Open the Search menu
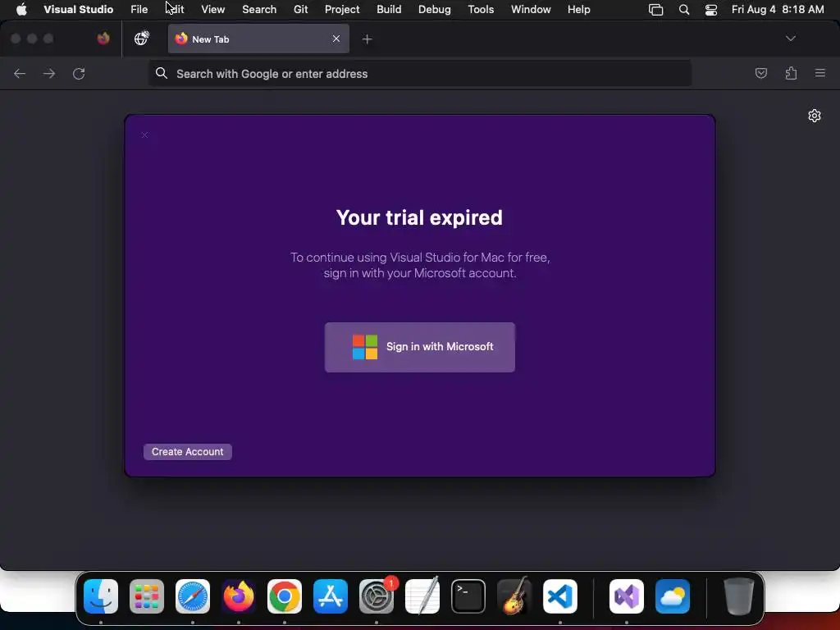Screen dimensions: 840x630 [x=259, y=9]
